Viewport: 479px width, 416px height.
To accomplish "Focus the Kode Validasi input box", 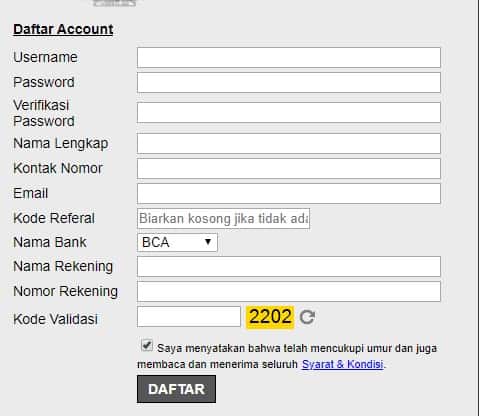I will coord(189,317).
